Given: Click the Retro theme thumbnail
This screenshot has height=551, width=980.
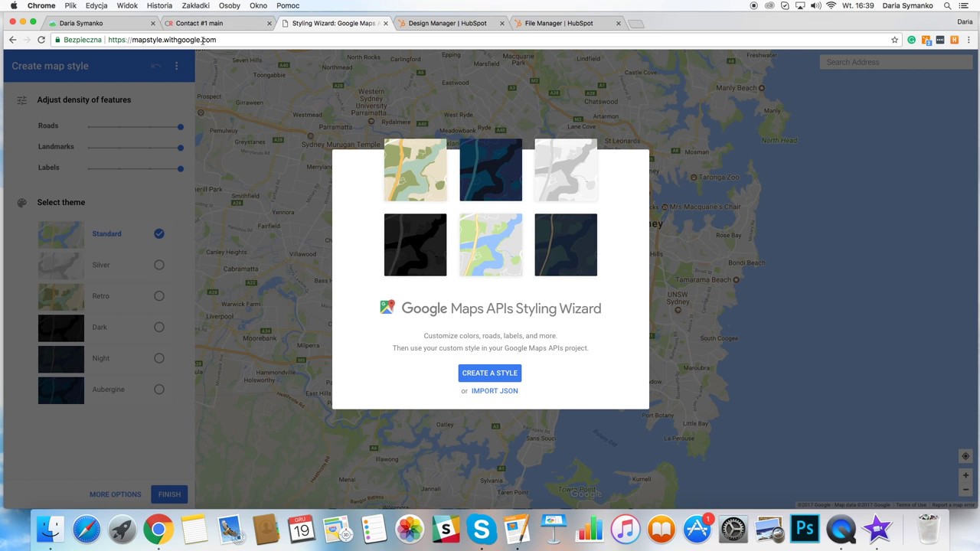Looking at the screenshot, I should 61,296.
